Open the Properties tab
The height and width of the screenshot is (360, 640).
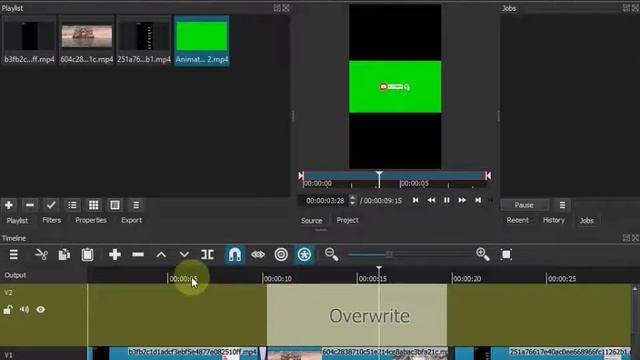tap(91, 220)
